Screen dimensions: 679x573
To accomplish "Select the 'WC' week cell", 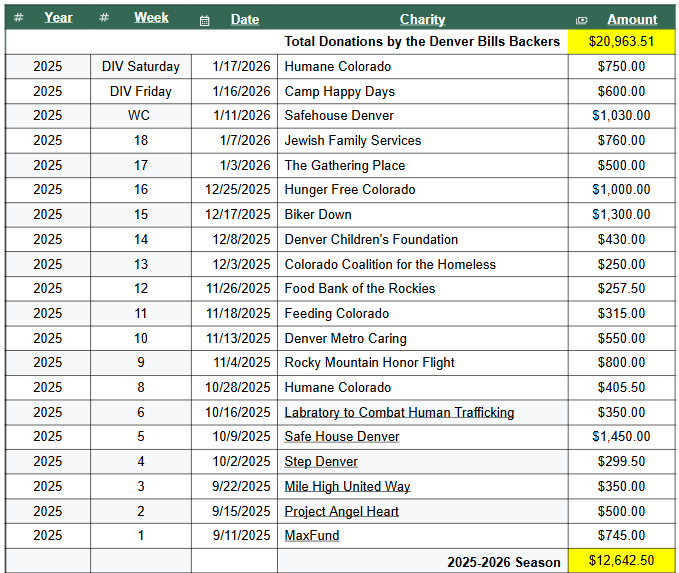I will pyautogui.click(x=141, y=116).
